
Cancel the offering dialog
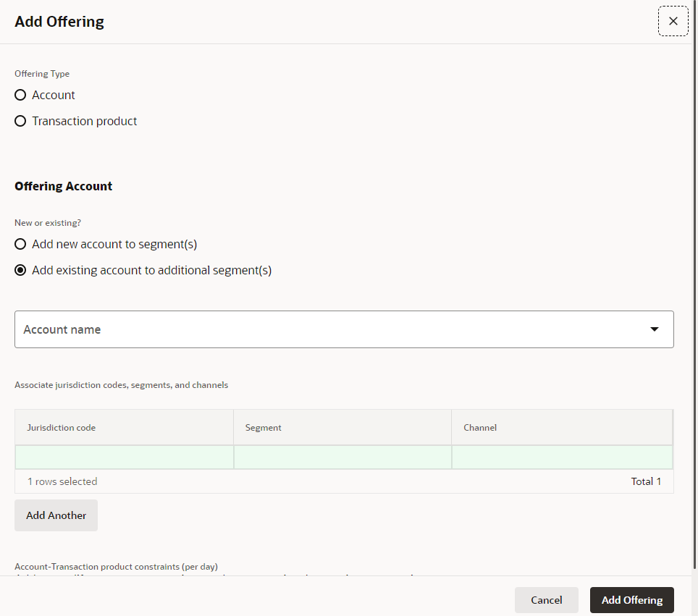[x=546, y=600]
